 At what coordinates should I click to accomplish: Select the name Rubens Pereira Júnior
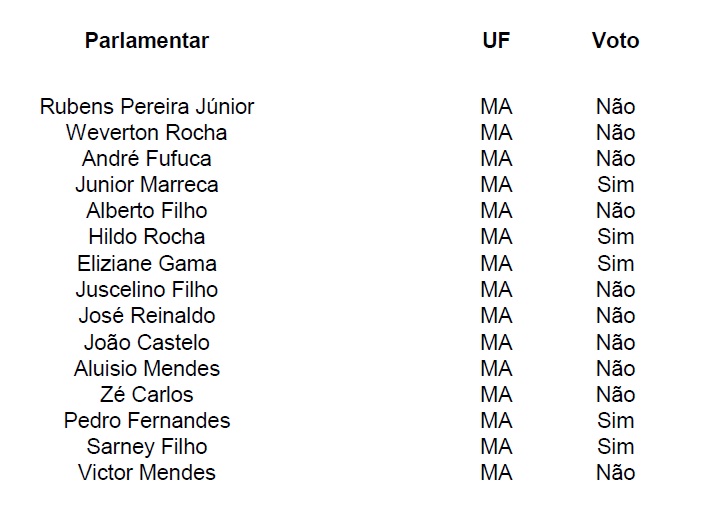click(147, 107)
